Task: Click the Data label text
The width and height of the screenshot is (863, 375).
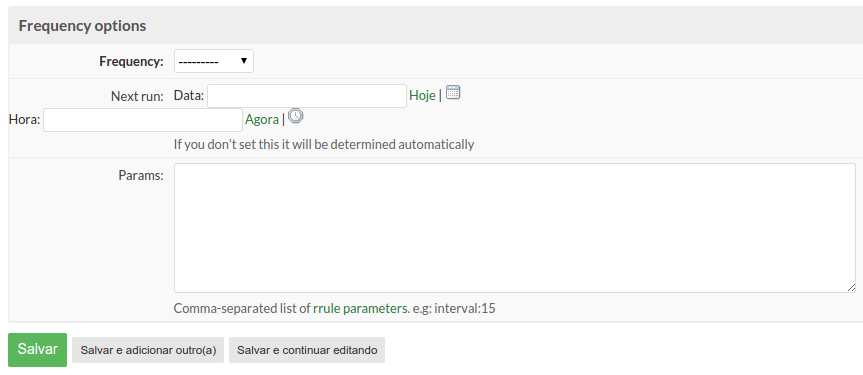Action: 189,96
